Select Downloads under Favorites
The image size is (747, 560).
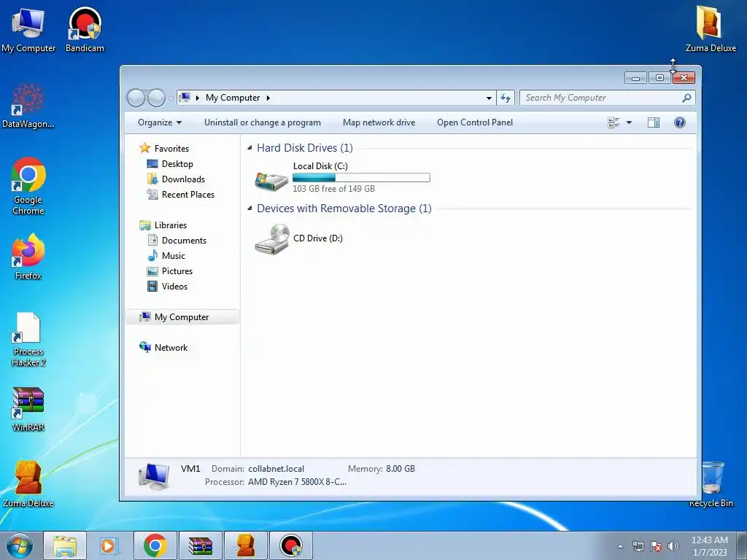click(183, 179)
